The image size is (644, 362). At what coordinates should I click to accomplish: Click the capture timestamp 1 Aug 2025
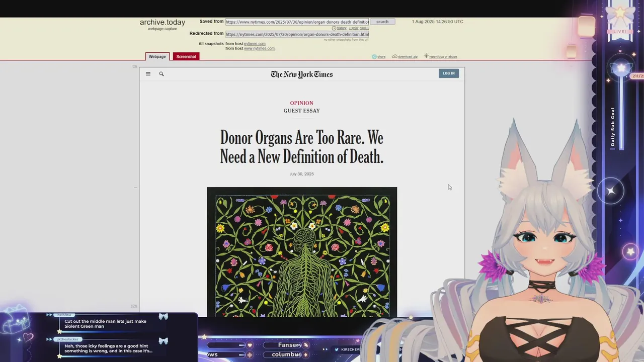point(438,22)
